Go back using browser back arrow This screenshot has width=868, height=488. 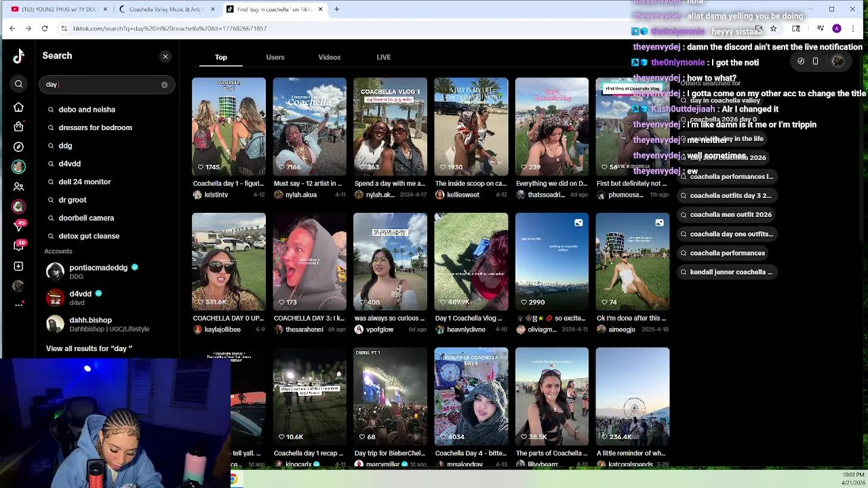pyautogui.click(x=12, y=28)
